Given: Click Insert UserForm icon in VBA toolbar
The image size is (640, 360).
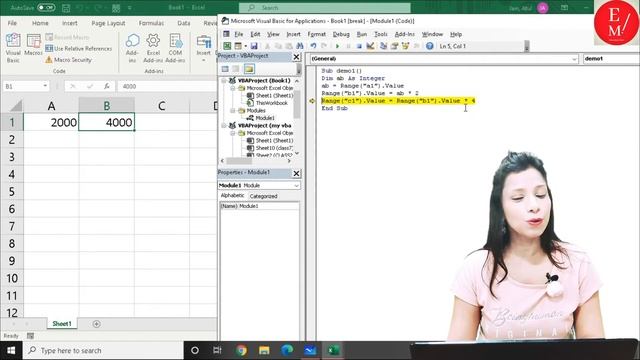Looking at the screenshot, I should [x=238, y=46].
